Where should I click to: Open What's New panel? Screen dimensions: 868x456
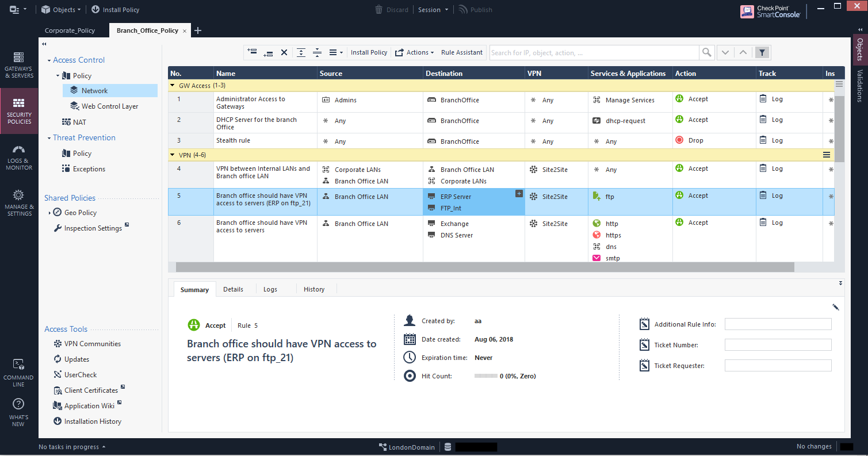pyautogui.click(x=18, y=412)
